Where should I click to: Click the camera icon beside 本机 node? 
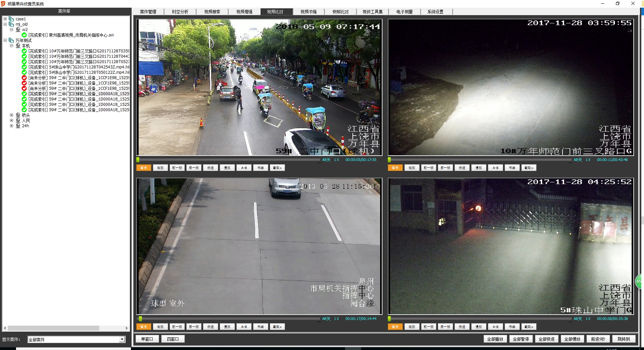18,46
